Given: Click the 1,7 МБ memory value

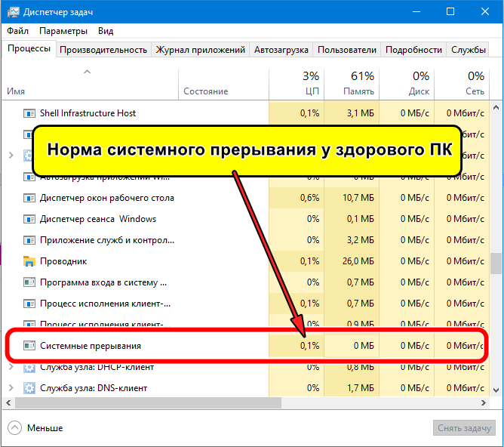Looking at the screenshot, I should [361, 388].
